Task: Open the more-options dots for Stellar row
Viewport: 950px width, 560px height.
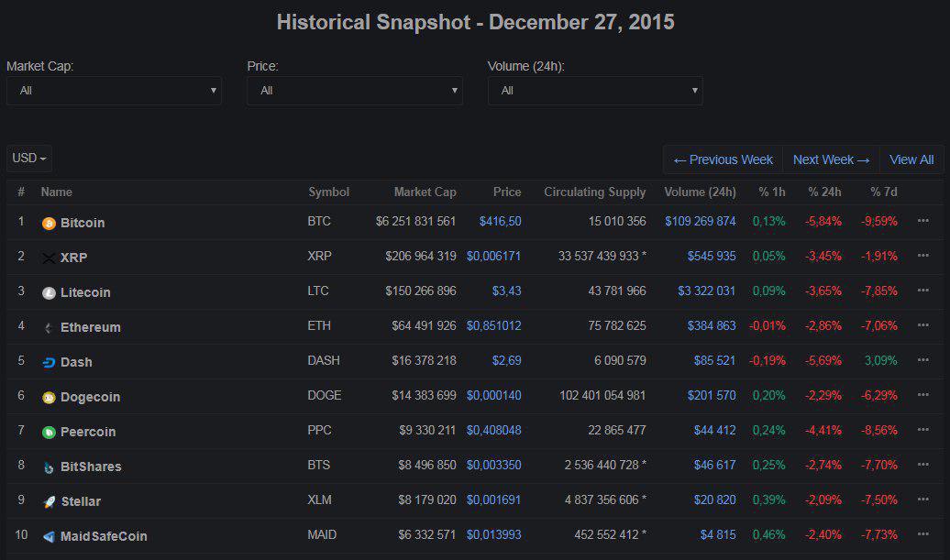Action: [922, 500]
